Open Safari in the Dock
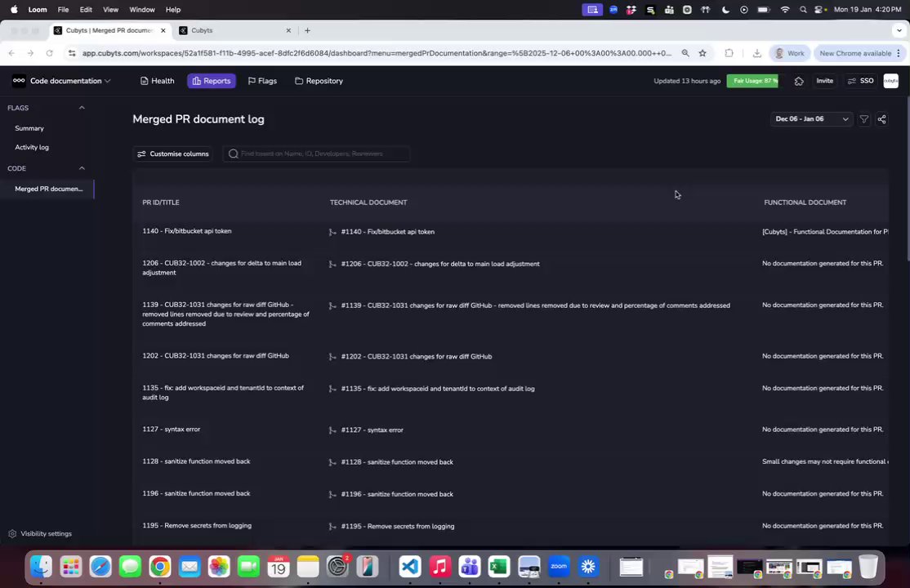Image resolution: width=910 pixels, height=588 pixels. [100, 567]
